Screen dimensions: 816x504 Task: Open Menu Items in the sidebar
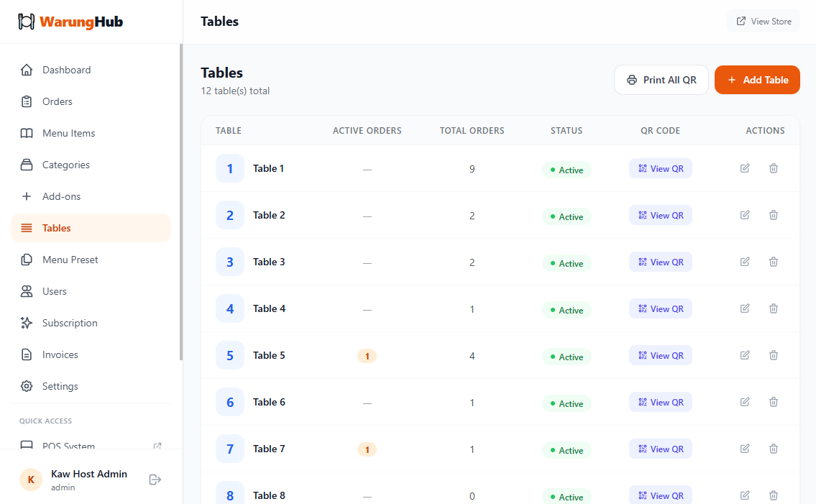tap(68, 133)
